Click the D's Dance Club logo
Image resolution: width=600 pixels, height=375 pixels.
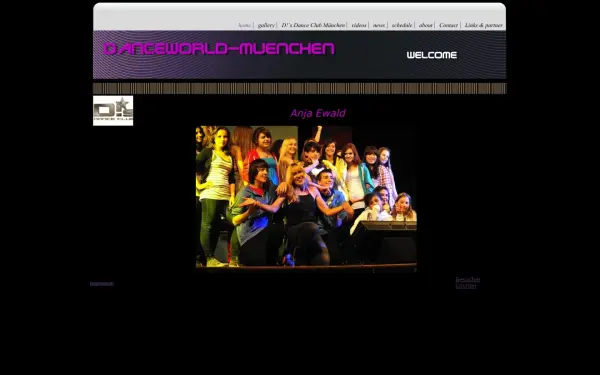click(113, 111)
